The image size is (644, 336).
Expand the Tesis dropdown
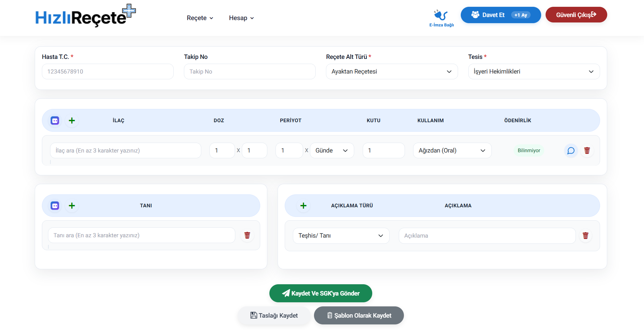pos(534,71)
